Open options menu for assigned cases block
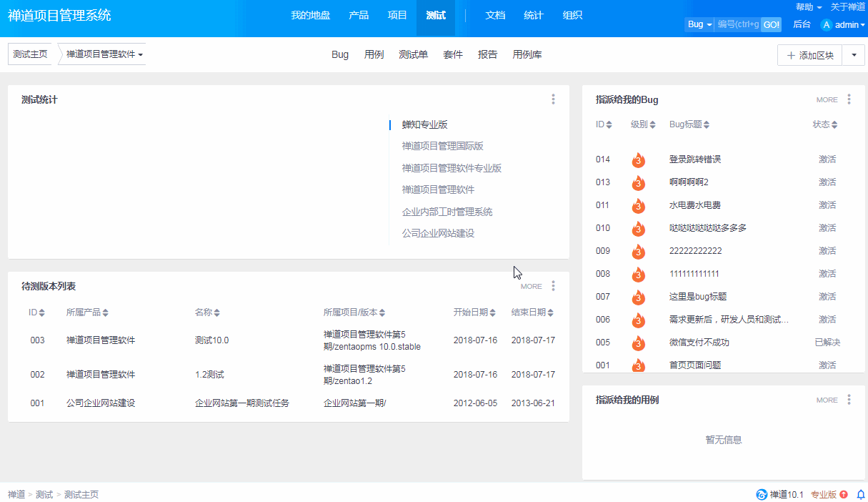Image resolution: width=868 pixels, height=502 pixels. (x=849, y=400)
